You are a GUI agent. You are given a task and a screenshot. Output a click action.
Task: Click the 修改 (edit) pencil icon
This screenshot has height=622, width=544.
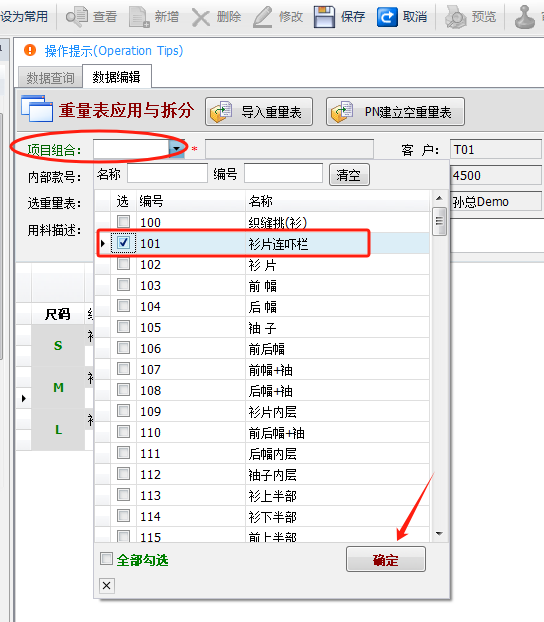coord(263,17)
